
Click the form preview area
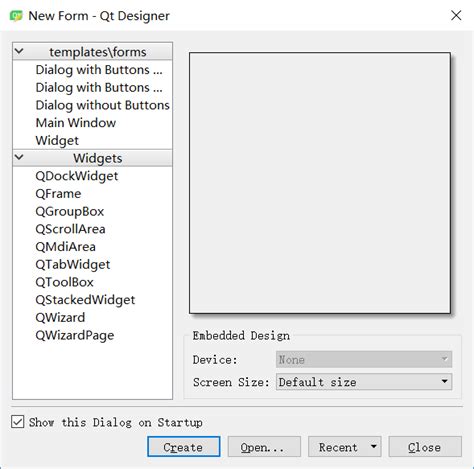pos(320,183)
